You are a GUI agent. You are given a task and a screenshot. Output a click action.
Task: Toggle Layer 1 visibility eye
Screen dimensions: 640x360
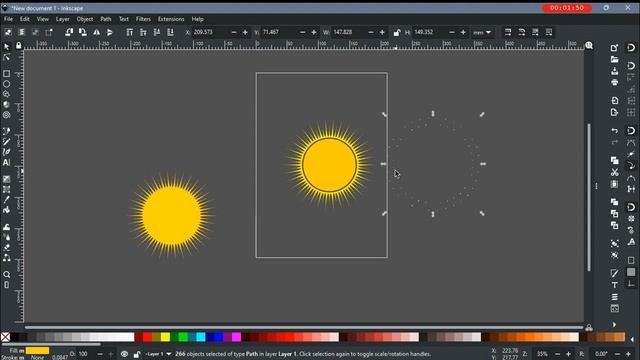pos(124,354)
